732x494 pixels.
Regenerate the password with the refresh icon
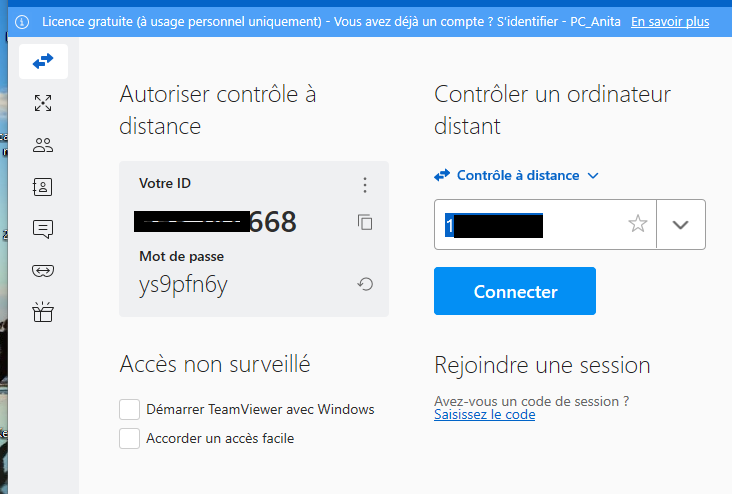(x=365, y=285)
